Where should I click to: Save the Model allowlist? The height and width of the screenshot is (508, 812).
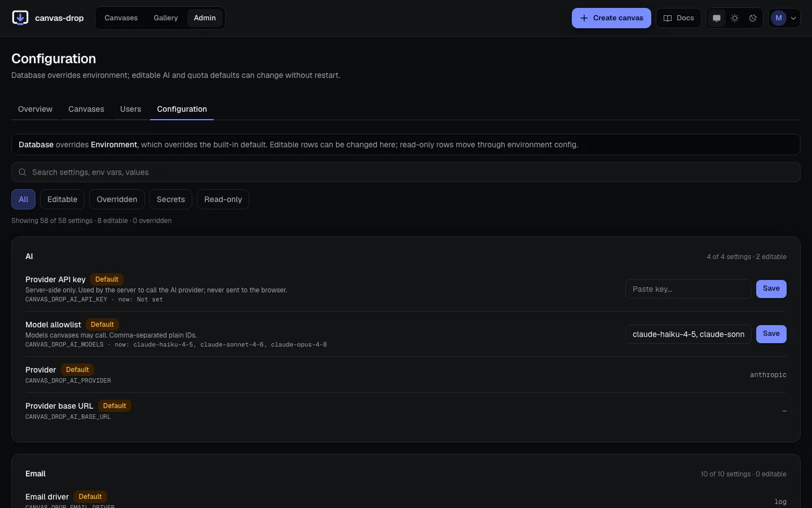pyautogui.click(x=771, y=334)
